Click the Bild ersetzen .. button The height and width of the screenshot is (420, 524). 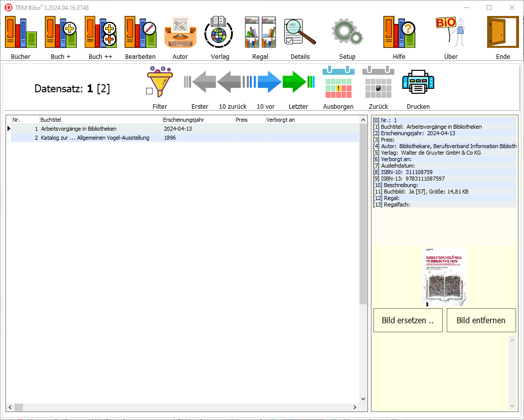(408, 320)
